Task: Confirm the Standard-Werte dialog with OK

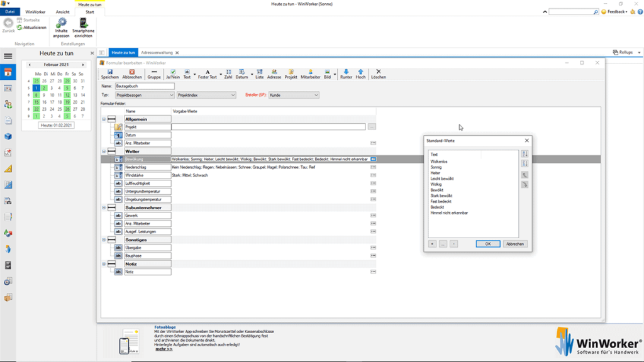Action: point(488,244)
